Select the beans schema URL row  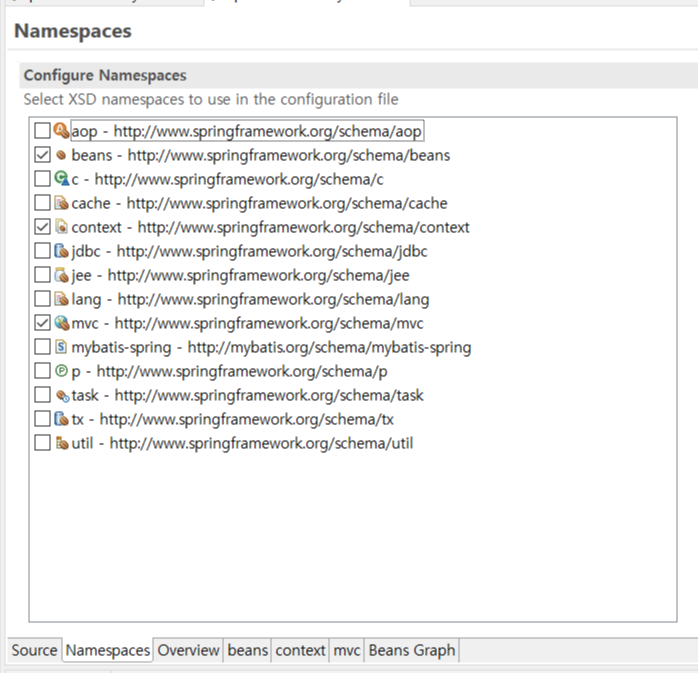coord(260,155)
